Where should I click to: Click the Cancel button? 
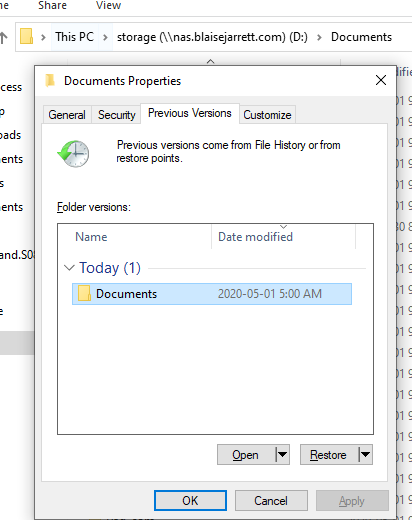point(271,500)
